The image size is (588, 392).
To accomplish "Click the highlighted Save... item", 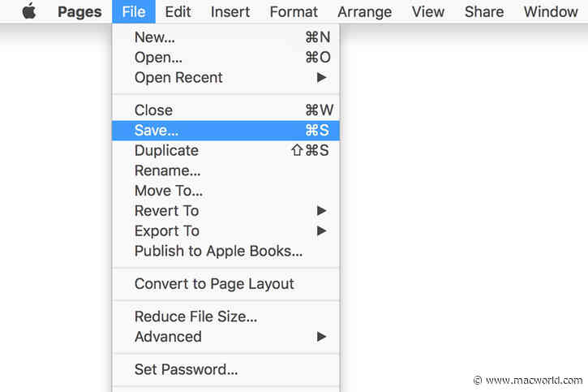I will point(225,131).
